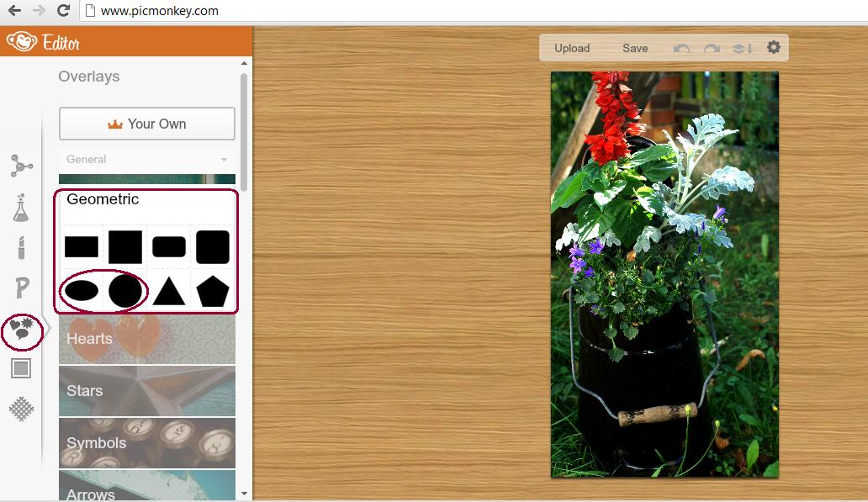Click the undo arrow in top toolbar
The height and width of the screenshot is (502, 868).
(681, 48)
